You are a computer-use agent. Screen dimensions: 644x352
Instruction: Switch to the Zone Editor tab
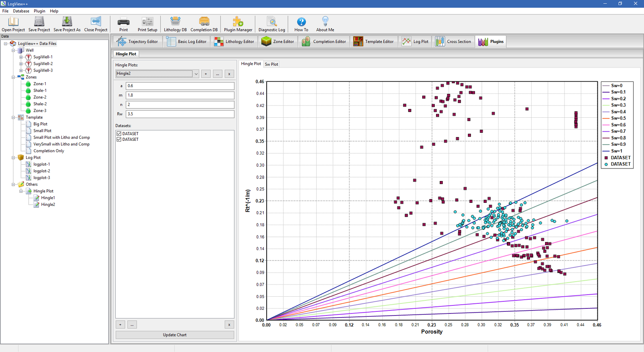pyautogui.click(x=278, y=41)
